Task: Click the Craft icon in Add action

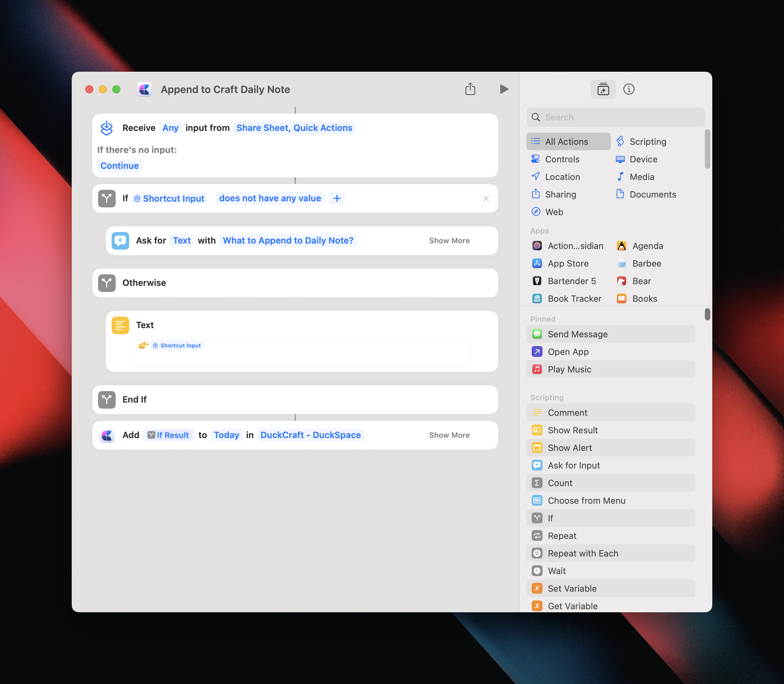Action: click(107, 435)
